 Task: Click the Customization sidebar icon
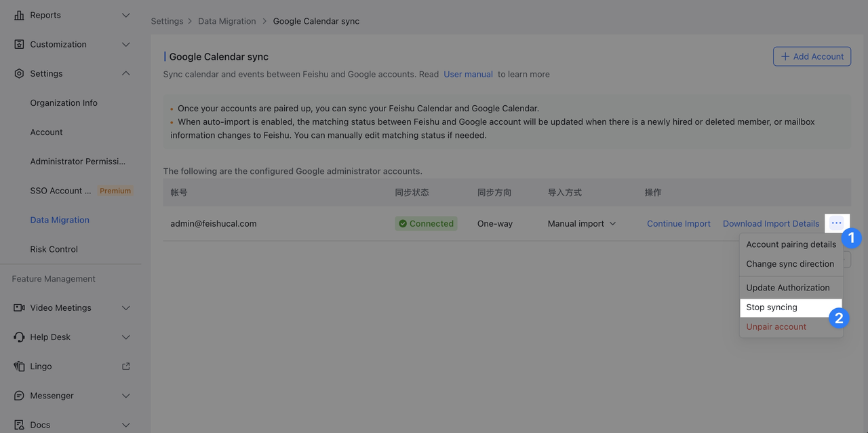coord(19,44)
